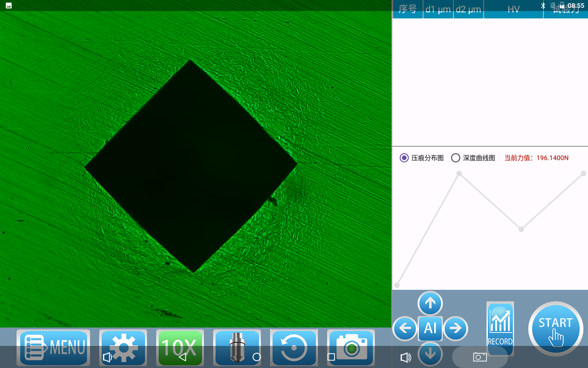Select the 深度曲线图 radio button
The image size is (588, 368).
click(456, 158)
